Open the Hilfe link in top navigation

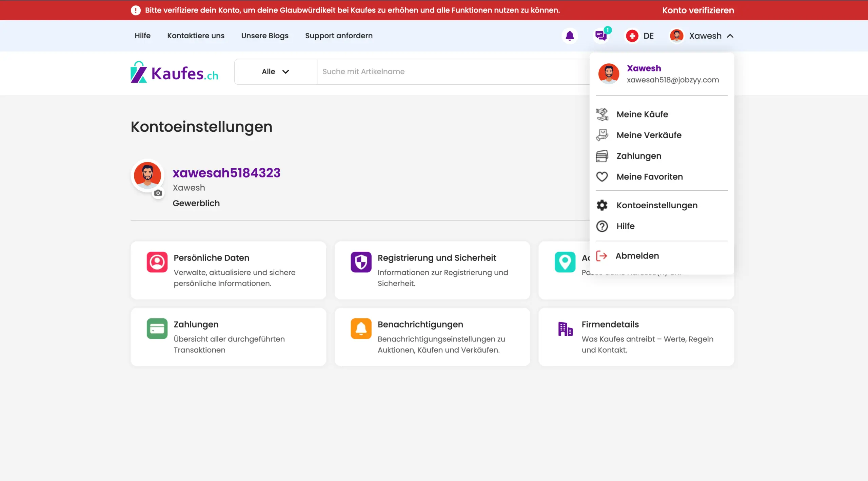point(142,36)
